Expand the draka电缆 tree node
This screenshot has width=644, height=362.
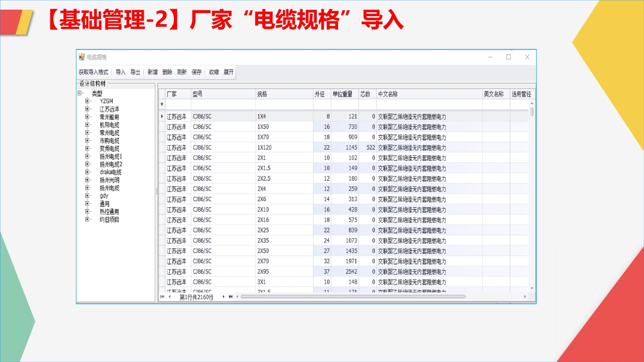pyautogui.click(x=87, y=172)
